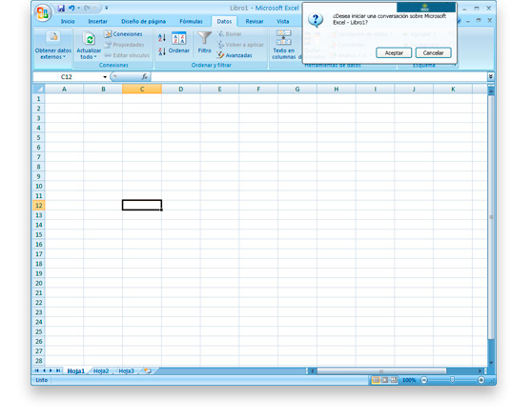531x420 pixels.
Task: Click the Actualizar todo refresh icon
Action: pos(90,39)
